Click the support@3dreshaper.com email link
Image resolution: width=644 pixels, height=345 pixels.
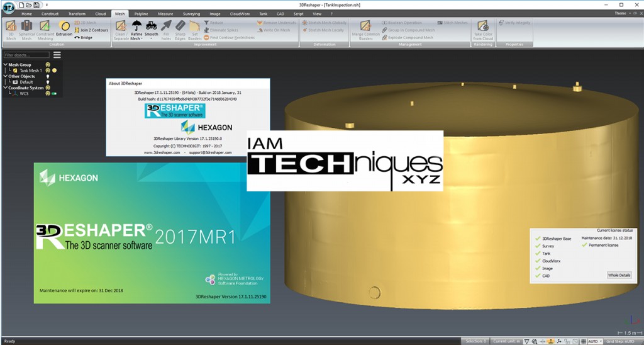pyautogui.click(x=210, y=152)
